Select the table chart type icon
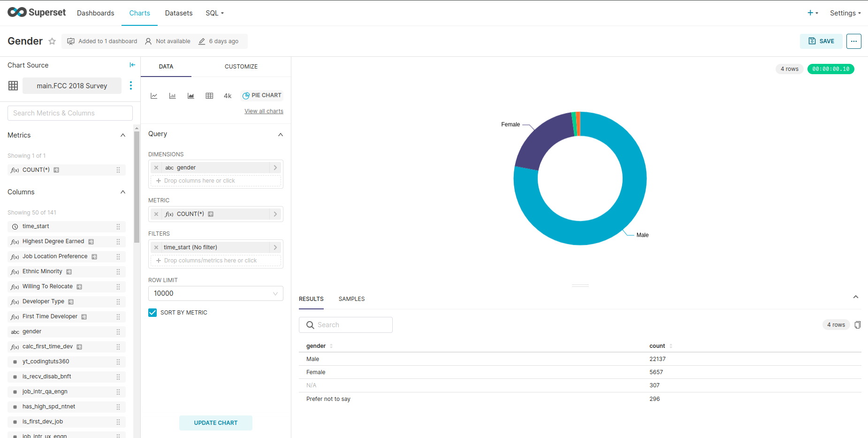The width and height of the screenshot is (868, 438). [x=209, y=95]
